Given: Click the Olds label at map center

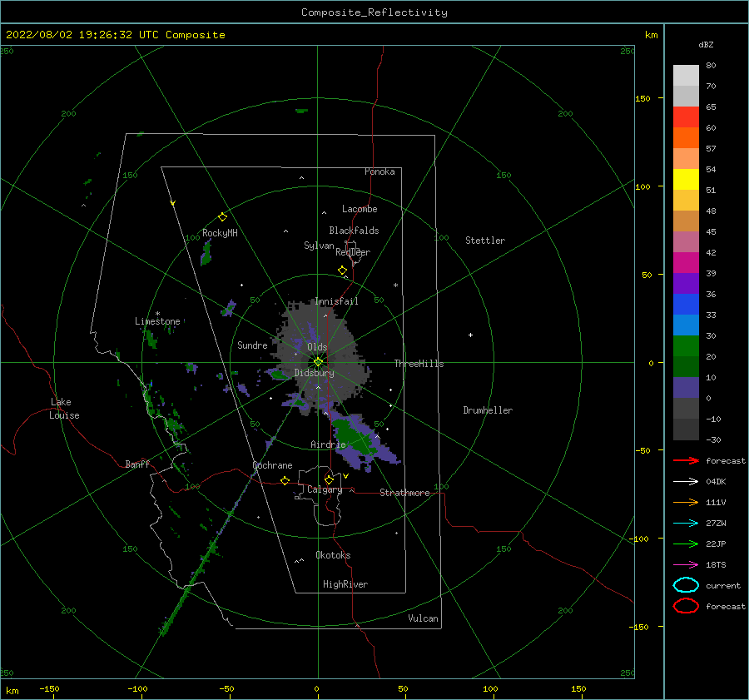Looking at the screenshot, I should coord(317,347).
